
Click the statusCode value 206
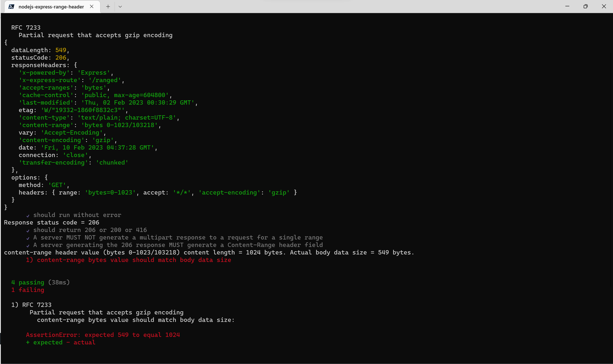click(x=61, y=57)
